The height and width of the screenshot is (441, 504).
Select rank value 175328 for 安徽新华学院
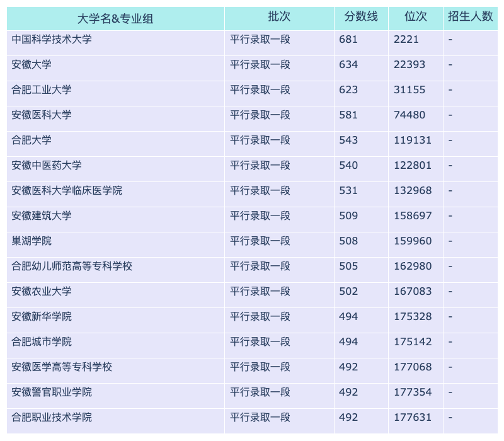413,316
